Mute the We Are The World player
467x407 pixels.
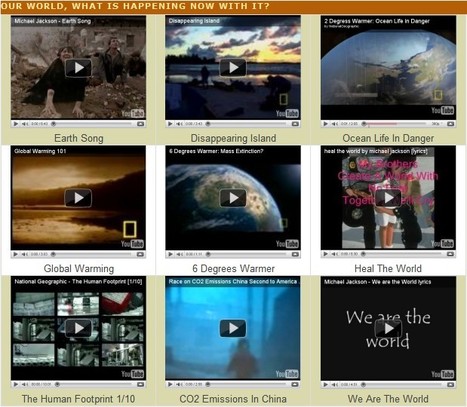pos(335,384)
